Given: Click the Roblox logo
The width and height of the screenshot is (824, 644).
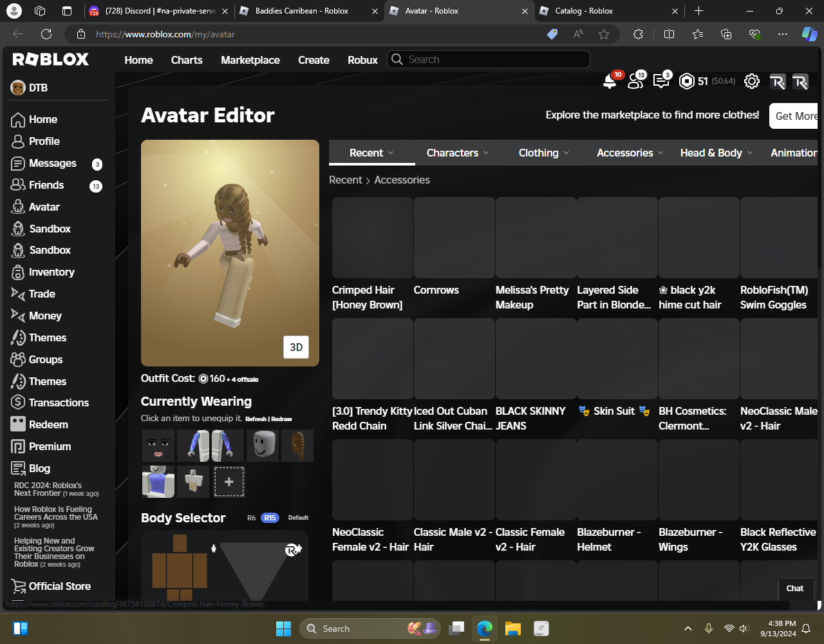Looking at the screenshot, I should [51, 60].
